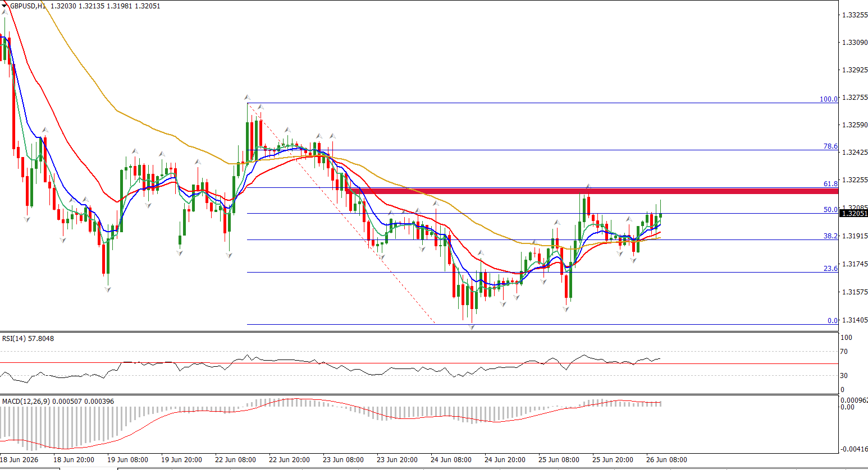Screen dimensions: 868x470
Task: Click price axis value 1.33255
Action: click(x=855, y=15)
